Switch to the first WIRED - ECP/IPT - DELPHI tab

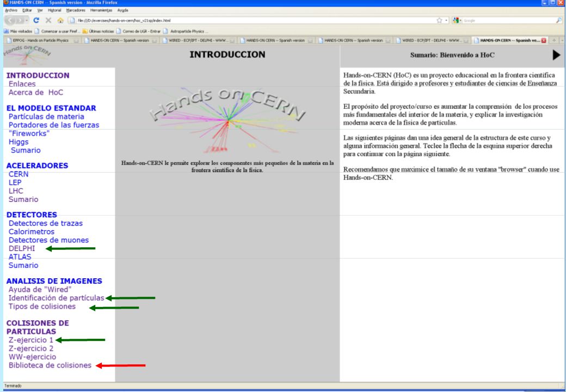(x=199, y=40)
